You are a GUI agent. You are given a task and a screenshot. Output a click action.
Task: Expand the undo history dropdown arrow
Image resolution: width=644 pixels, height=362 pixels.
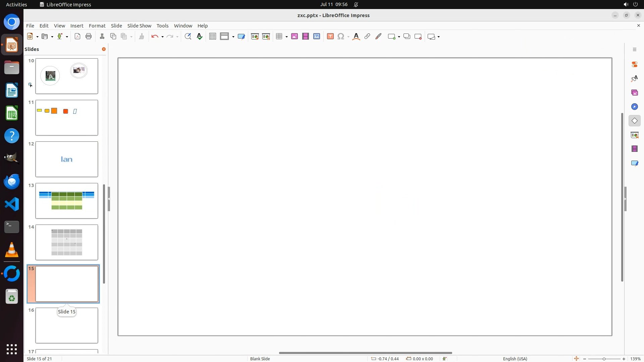[162, 37]
